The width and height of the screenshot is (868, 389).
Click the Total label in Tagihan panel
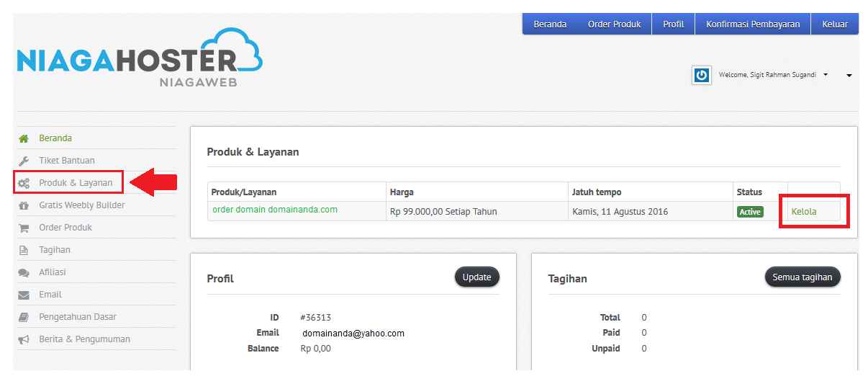(610, 318)
